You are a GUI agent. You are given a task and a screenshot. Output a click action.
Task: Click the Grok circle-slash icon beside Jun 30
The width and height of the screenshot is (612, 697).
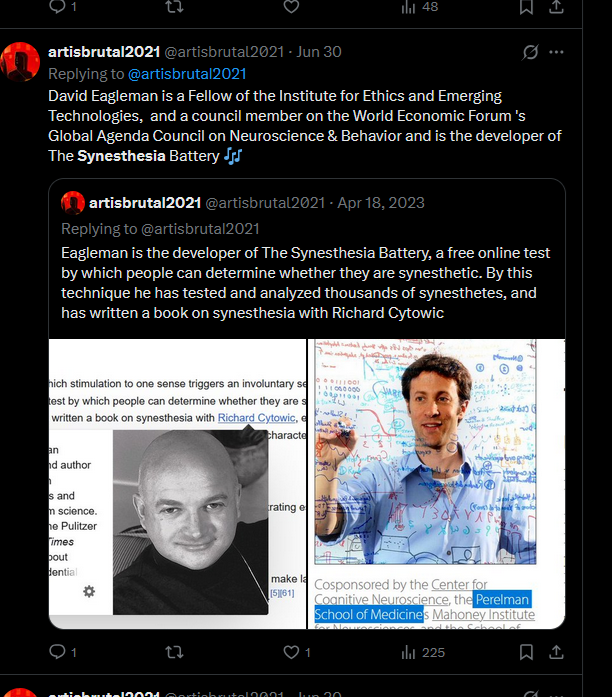(x=530, y=52)
